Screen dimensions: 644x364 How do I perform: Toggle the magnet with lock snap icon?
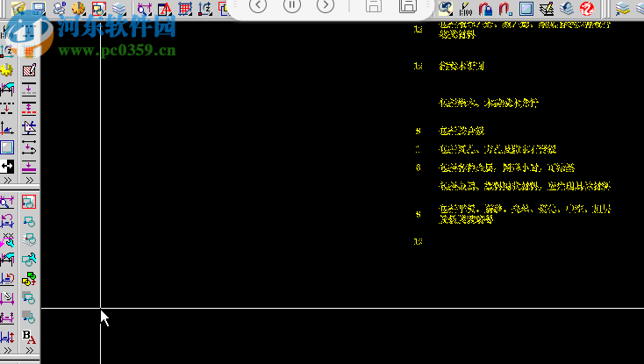coord(486,8)
